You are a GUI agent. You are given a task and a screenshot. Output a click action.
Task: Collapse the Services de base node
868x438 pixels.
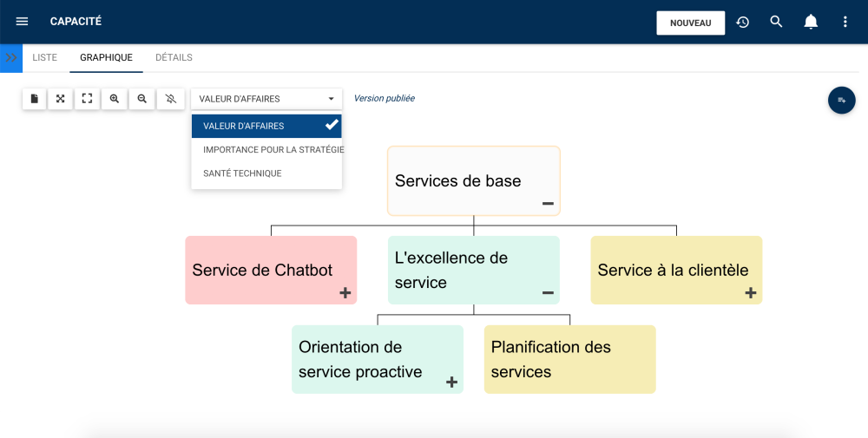[x=548, y=204]
